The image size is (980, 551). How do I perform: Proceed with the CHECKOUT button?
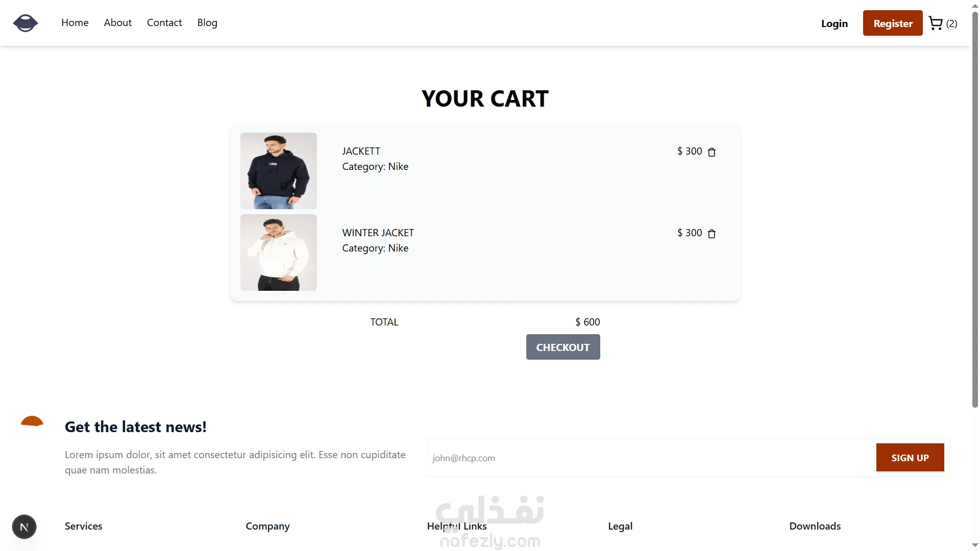coord(562,347)
